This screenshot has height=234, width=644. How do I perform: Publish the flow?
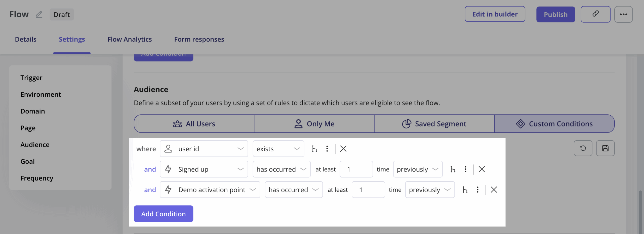coord(555,14)
